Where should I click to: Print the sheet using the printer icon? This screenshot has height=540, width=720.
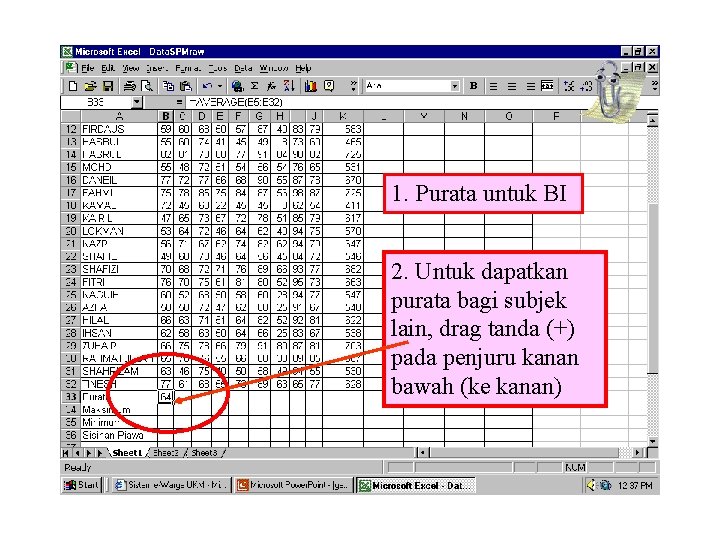tap(130, 86)
